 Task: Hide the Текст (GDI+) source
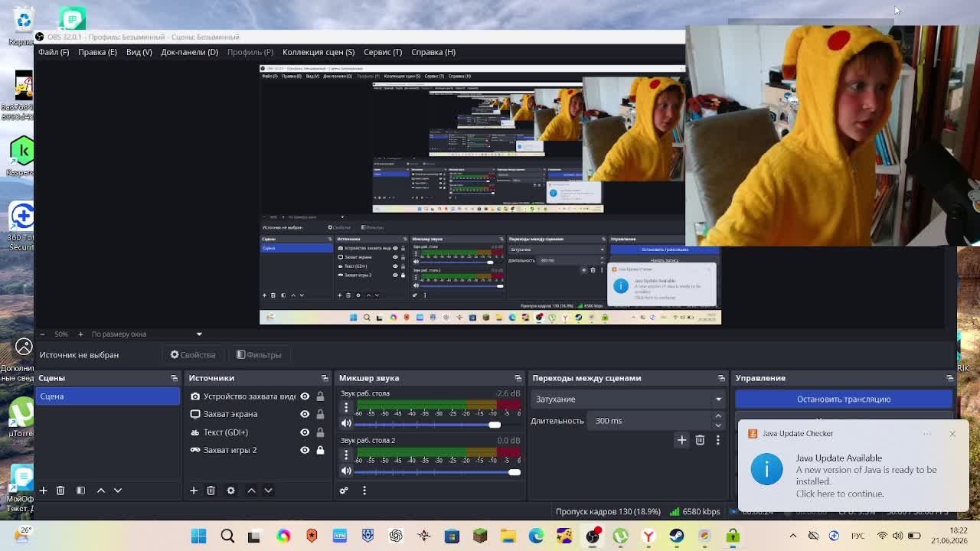point(305,432)
